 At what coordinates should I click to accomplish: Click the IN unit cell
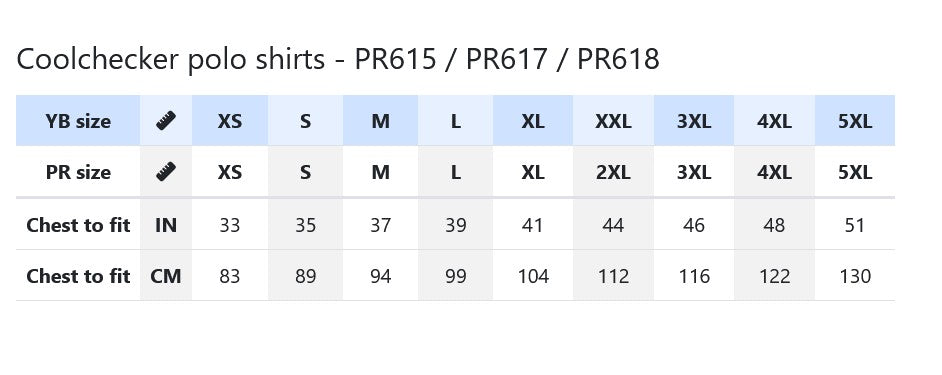166,225
